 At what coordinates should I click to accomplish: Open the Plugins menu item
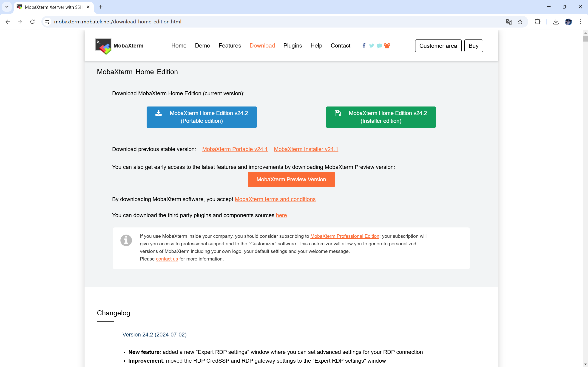pos(293,45)
